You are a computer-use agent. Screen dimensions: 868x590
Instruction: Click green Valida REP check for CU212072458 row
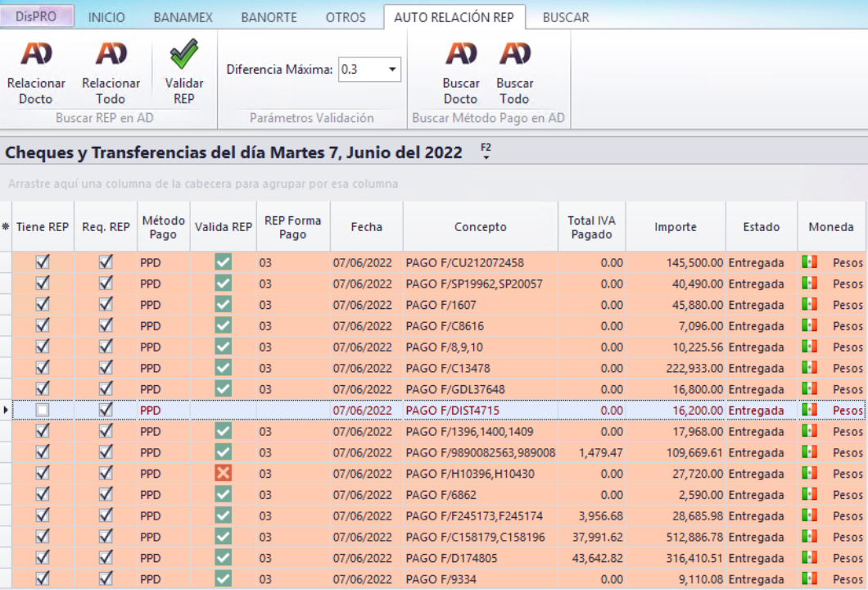pos(223,262)
